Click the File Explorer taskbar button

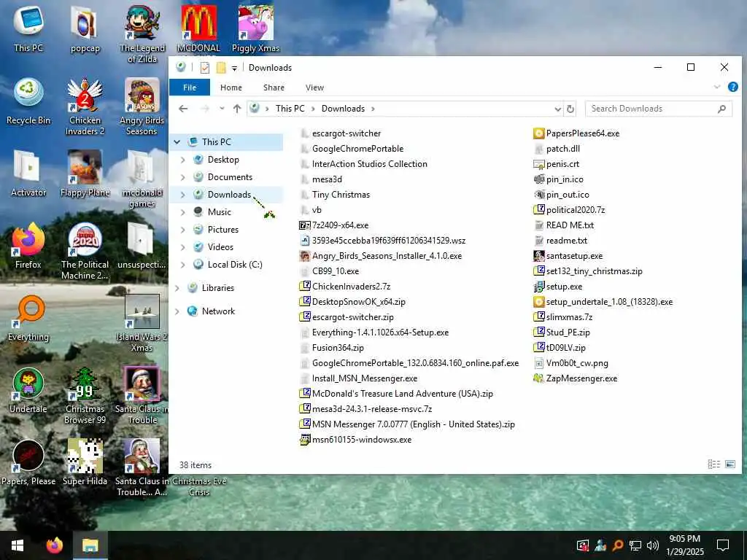coord(90,545)
